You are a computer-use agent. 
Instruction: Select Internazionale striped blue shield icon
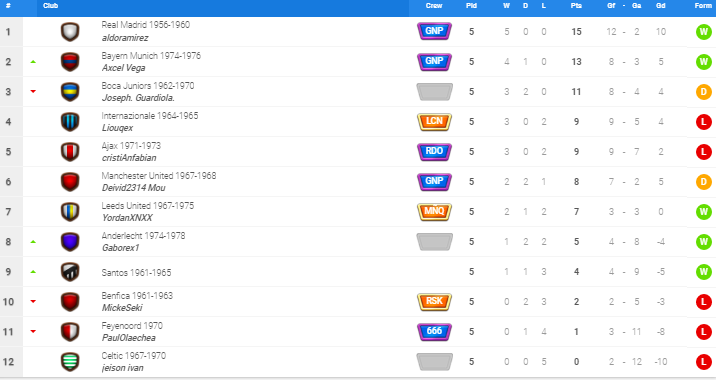coord(70,122)
